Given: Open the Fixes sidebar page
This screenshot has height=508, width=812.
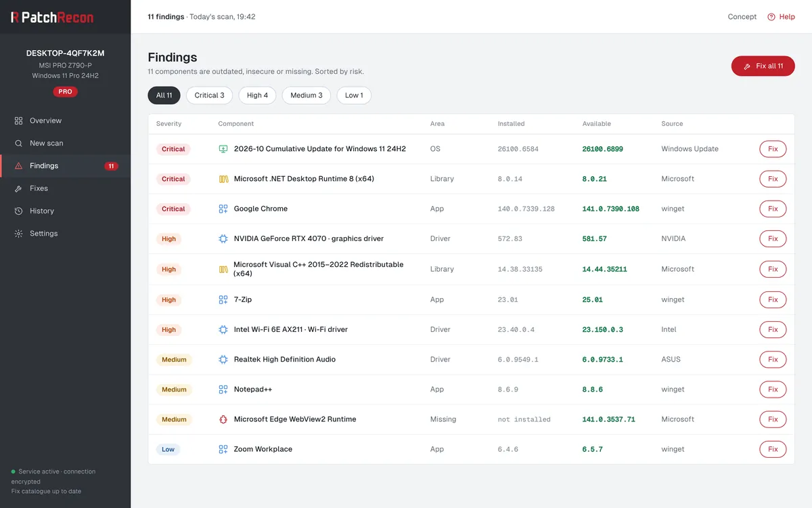Looking at the screenshot, I should [x=65, y=188].
